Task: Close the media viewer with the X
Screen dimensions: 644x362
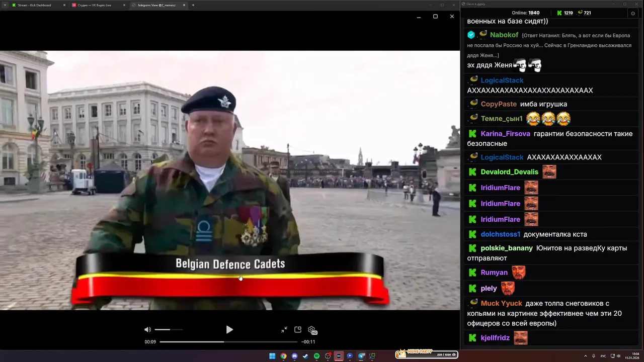Action: tap(452, 16)
